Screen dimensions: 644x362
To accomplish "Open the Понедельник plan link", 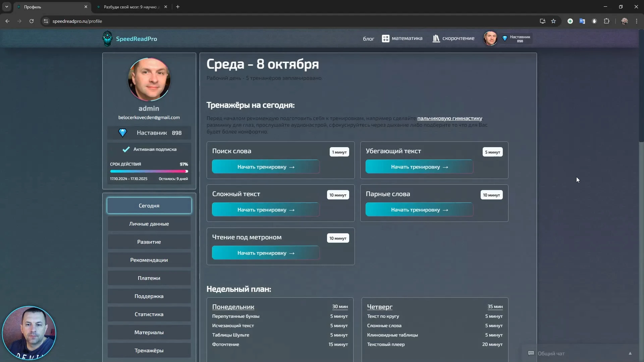I will pyautogui.click(x=233, y=307).
